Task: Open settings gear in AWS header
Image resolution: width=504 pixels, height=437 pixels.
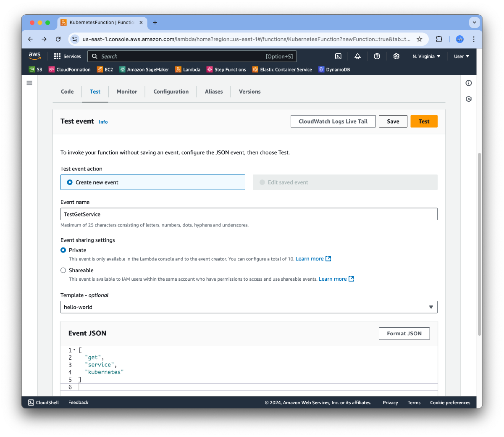Action: pyautogui.click(x=396, y=56)
